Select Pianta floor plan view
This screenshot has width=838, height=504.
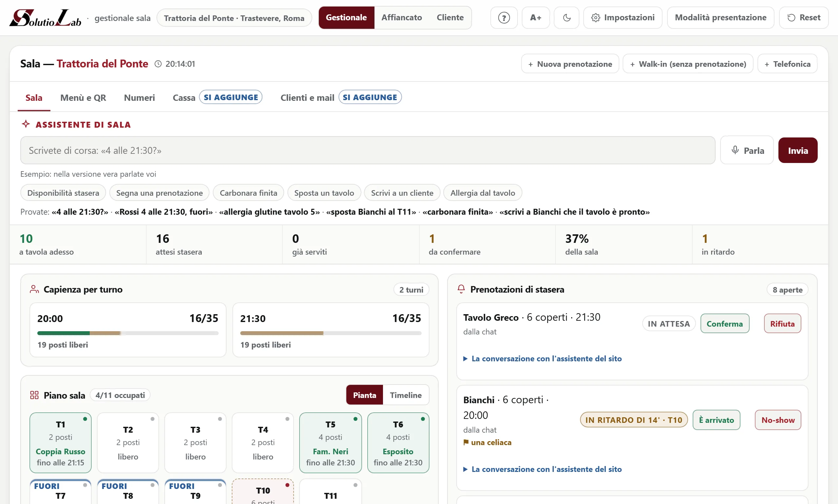pos(364,395)
